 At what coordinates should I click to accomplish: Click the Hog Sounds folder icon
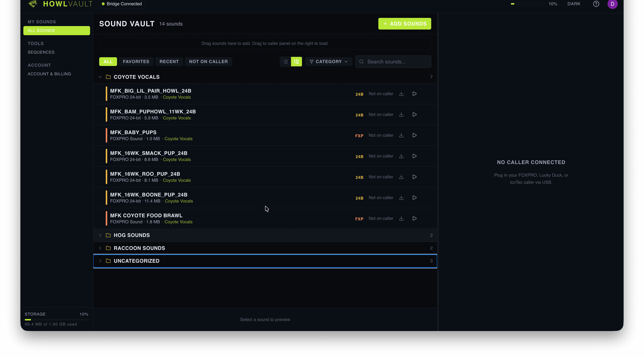[x=108, y=235]
